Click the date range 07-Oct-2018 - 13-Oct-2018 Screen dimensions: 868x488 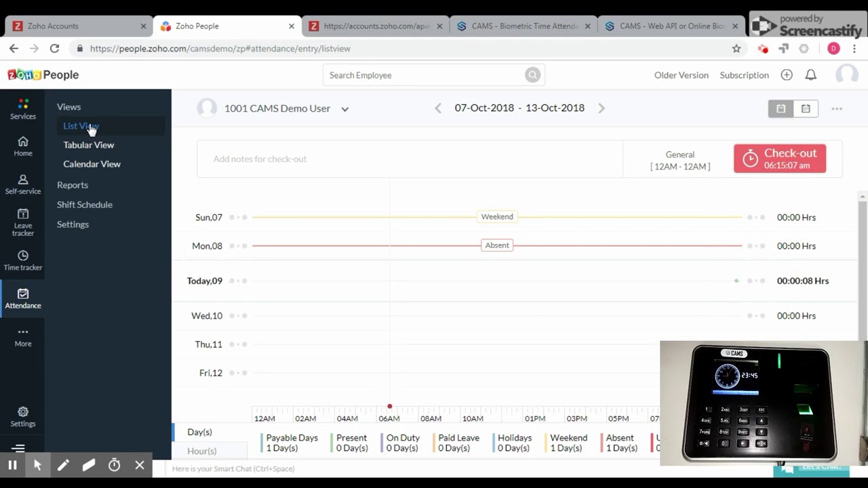tap(519, 108)
